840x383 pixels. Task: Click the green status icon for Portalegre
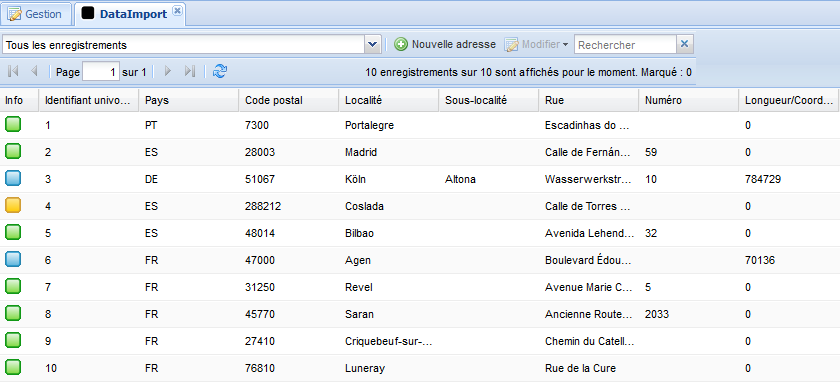coord(13,125)
